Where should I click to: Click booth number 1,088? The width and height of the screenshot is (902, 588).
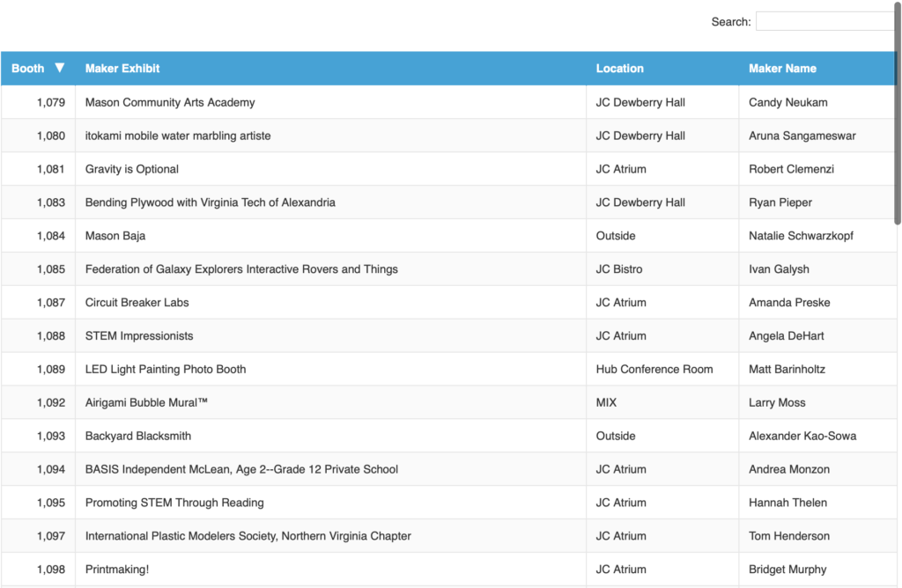click(50, 335)
